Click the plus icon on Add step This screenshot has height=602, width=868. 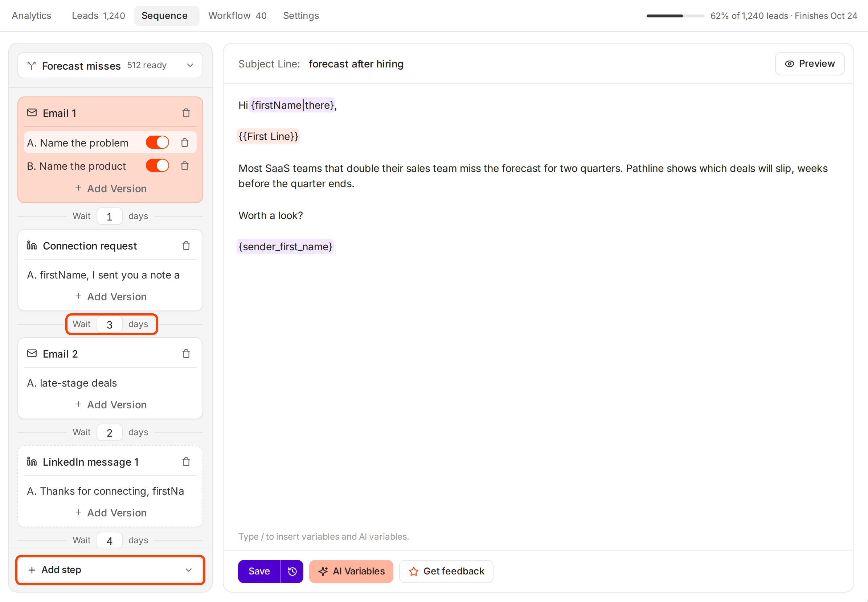click(32, 570)
